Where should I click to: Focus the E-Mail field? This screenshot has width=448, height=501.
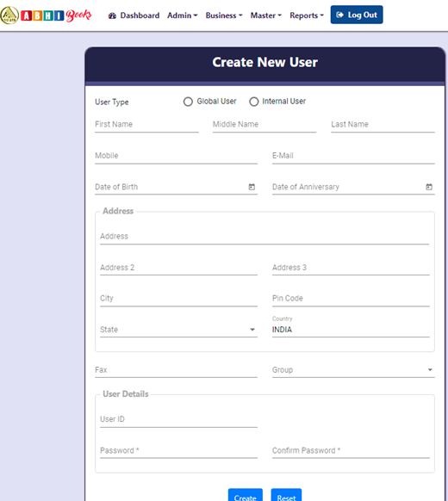click(x=353, y=156)
